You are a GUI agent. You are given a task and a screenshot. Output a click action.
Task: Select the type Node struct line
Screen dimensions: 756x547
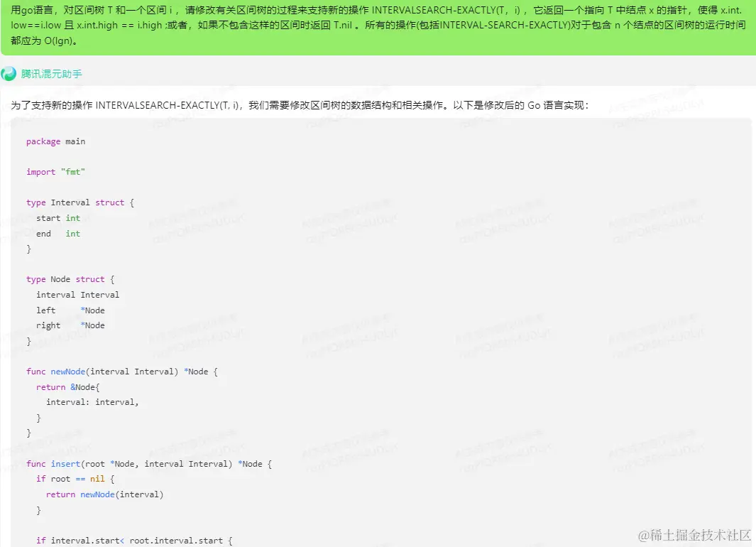(72, 278)
